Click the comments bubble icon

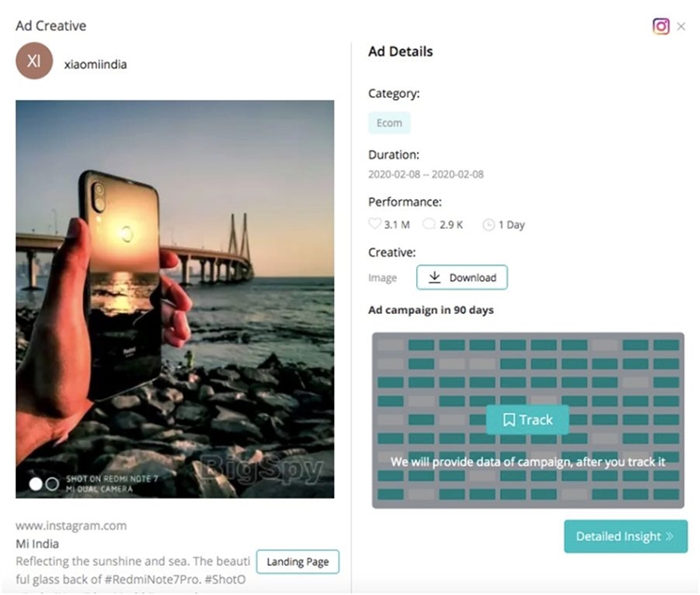(x=428, y=224)
